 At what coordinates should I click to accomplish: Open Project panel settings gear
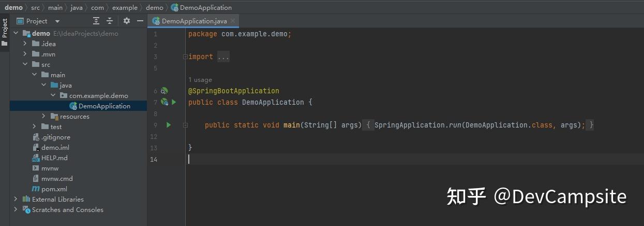pyautogui.click(x=127, y=21)
